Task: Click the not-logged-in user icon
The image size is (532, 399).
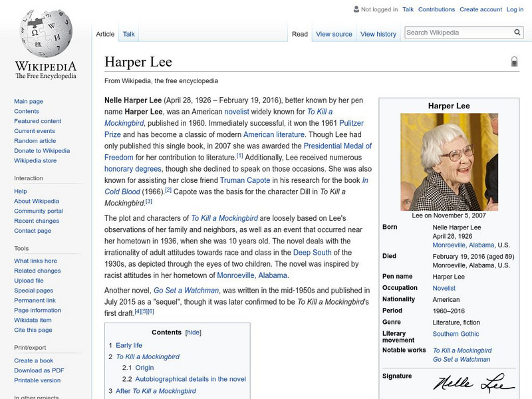Action: [356, 9]
